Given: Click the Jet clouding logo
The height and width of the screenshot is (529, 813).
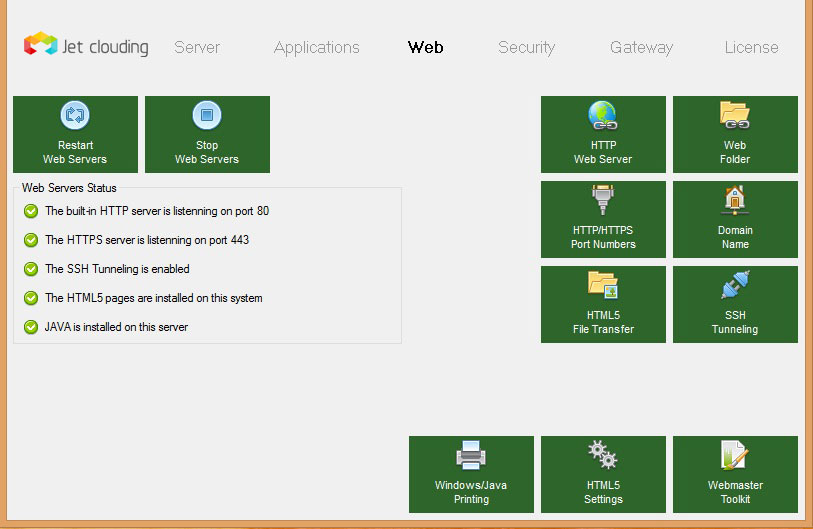Looking at the screenshot, I should pos(86,46).
